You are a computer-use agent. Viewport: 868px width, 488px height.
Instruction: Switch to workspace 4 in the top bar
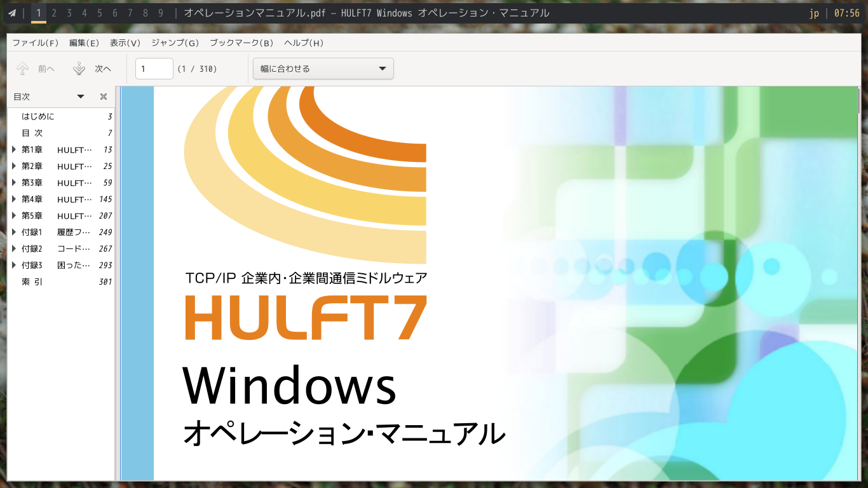click(x=85, y=13)
